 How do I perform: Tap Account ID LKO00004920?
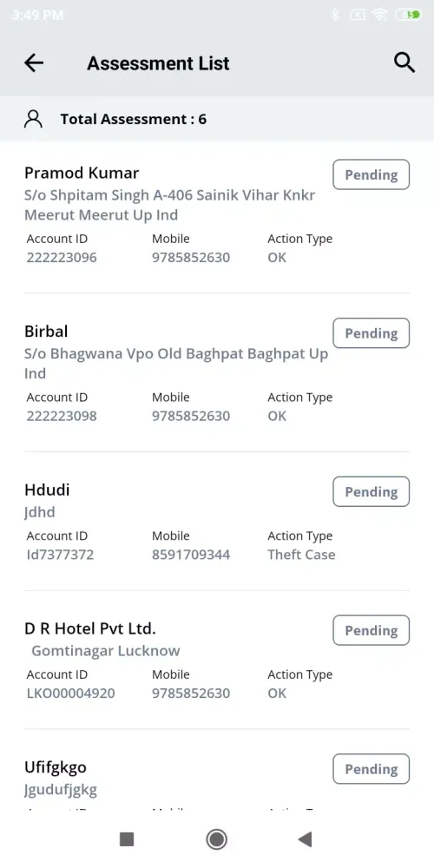click(x=71, y=693)
